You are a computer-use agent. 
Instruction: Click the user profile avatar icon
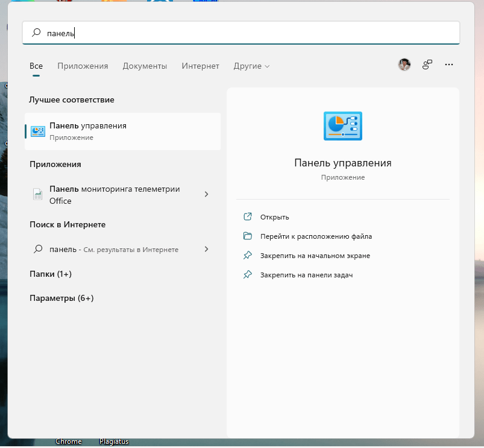point(404,65)
